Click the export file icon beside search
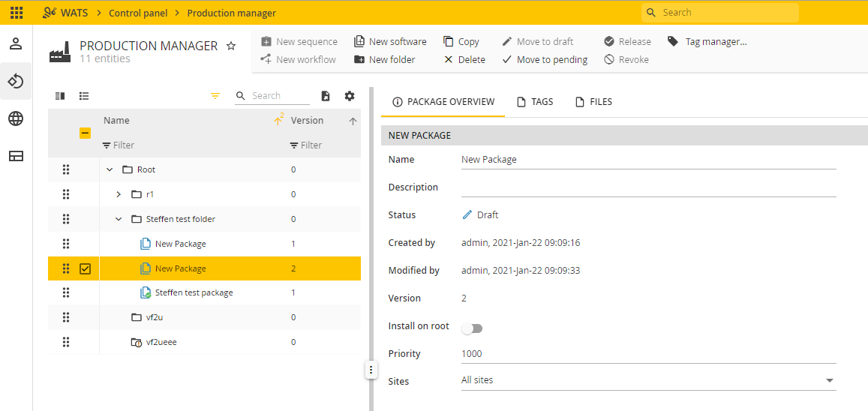This screenshot has width=868, height=411. click(326, 96)
